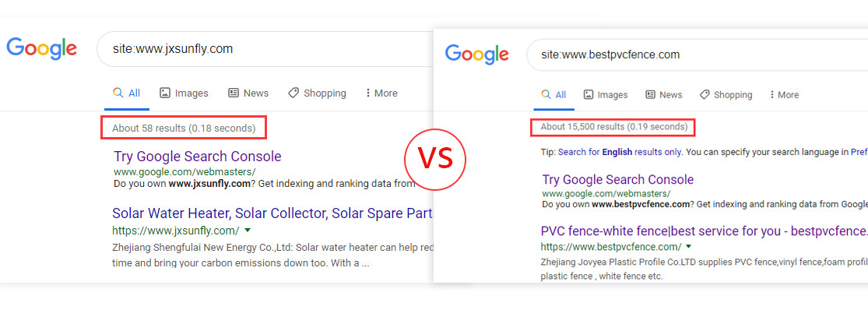The height and width of the screenshot is (310, 868).
Task: Select the All tab in the right search
Action: [x=554, y=95]
